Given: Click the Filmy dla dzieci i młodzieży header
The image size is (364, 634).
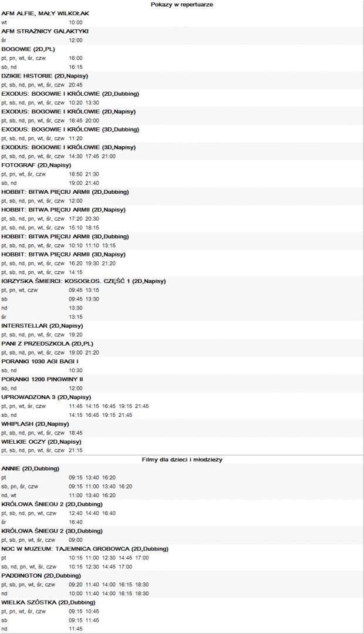Looking at the screenshot, I should tap(182, 459).
